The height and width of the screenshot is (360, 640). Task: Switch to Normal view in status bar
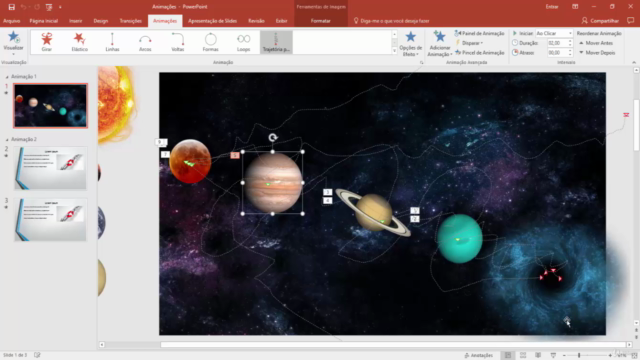click(508, 355)
